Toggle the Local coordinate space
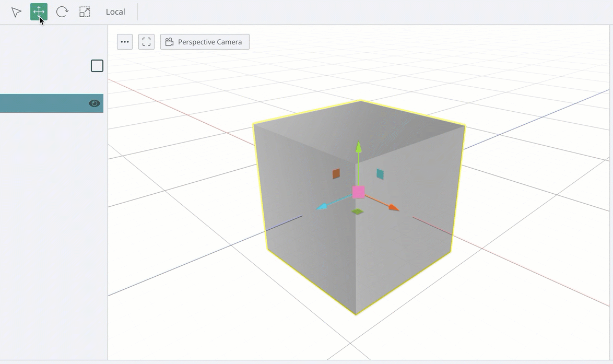Viewport: 613px width, 364px height. (x=115, y=12)
